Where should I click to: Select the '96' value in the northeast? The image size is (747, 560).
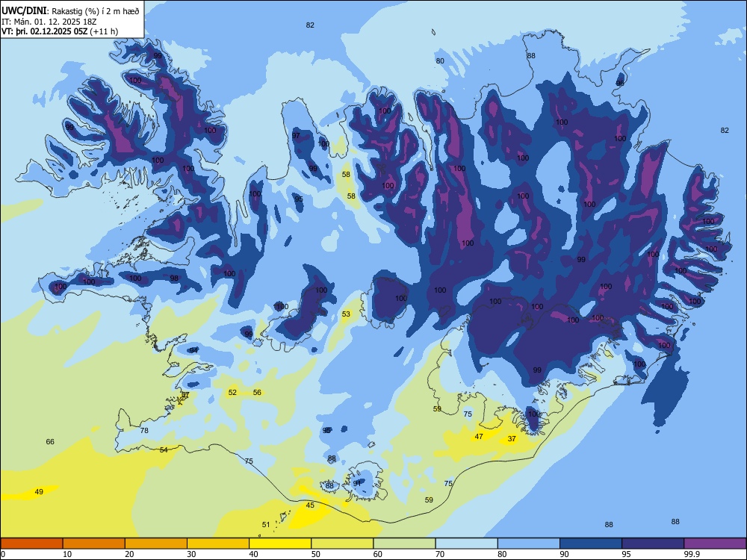point(620,83)
